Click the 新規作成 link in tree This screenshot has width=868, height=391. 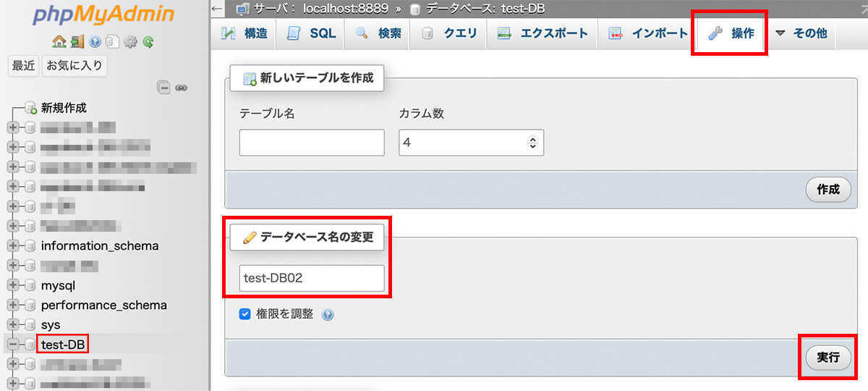click(x=64, y=108)
